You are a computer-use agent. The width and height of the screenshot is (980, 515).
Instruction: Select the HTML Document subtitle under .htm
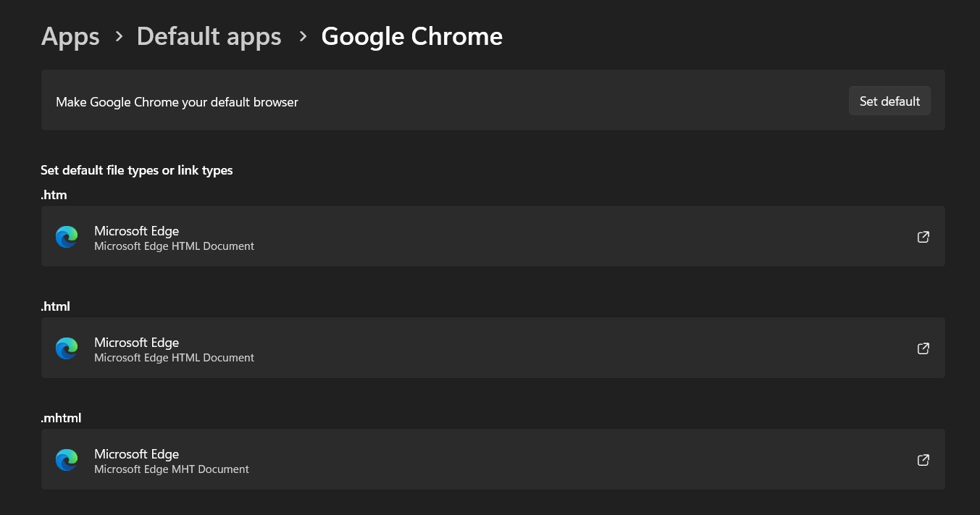coord(174,246)
